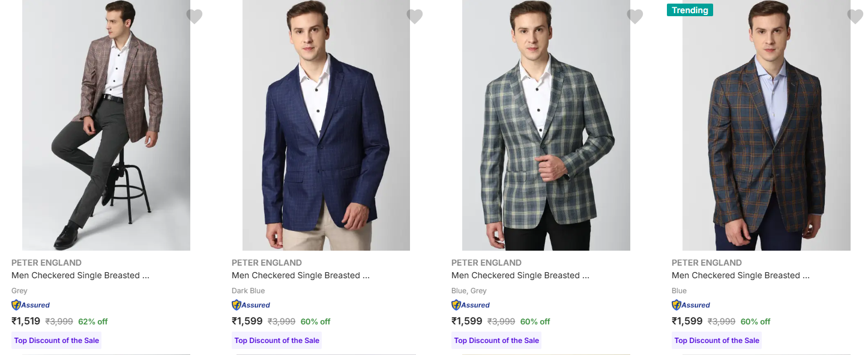Open the blue-orange checkered blazer image

[767, 126]
